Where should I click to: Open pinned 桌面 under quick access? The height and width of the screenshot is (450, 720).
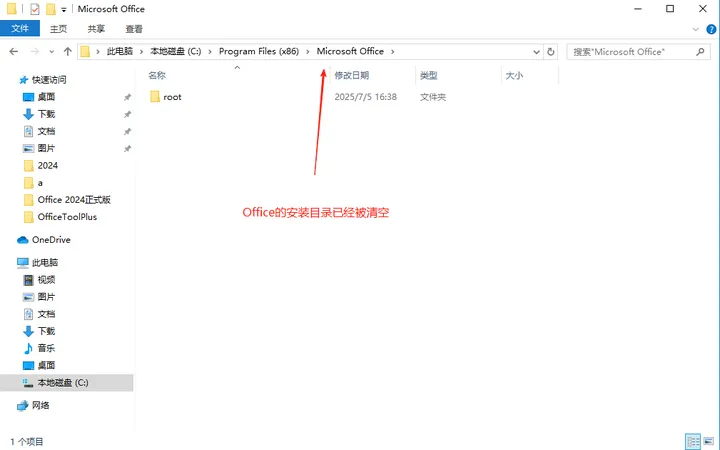(x=46, y=97)
